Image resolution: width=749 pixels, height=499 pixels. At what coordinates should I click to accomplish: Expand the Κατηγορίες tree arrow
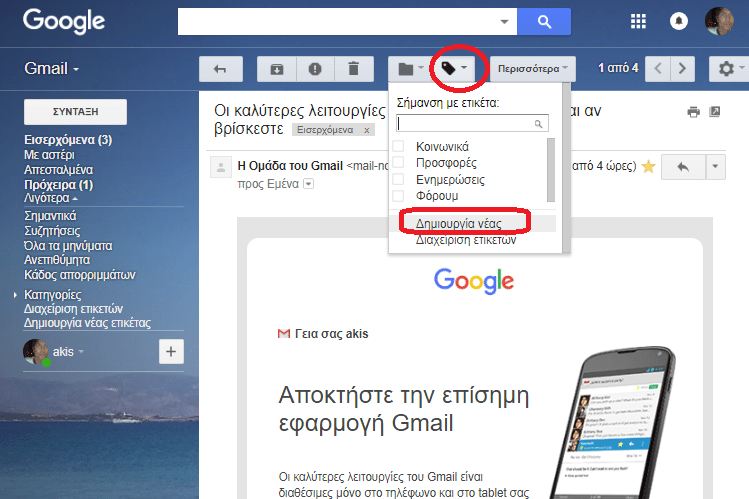coord(15,295)
